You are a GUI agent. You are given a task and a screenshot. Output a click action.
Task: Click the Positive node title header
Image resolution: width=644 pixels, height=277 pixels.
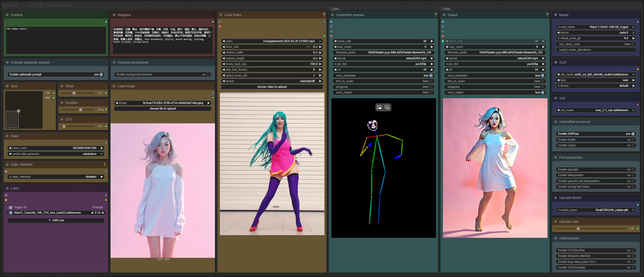[x=17, y=15]
